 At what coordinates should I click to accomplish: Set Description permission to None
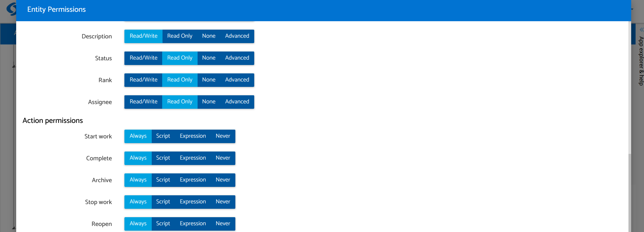tap(209, 36)
